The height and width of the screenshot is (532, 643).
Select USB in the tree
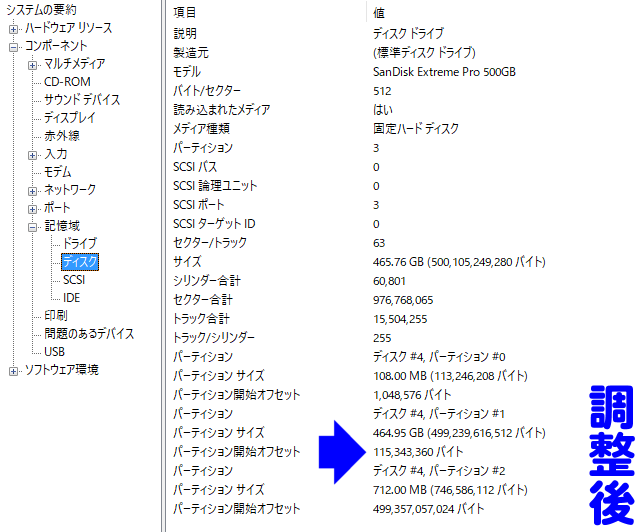pos(55,352)
